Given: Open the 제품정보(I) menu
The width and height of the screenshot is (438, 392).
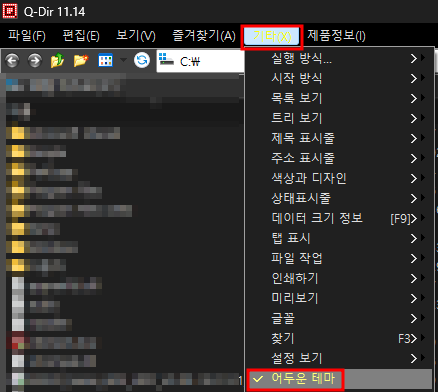Looking at the screenshot, I should point(336,36).
